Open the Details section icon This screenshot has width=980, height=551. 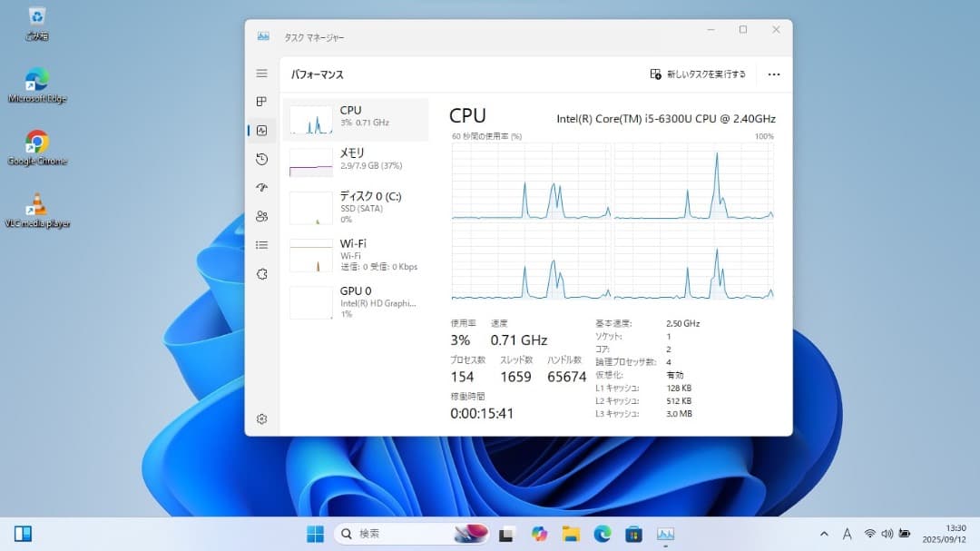coord(261,245)
